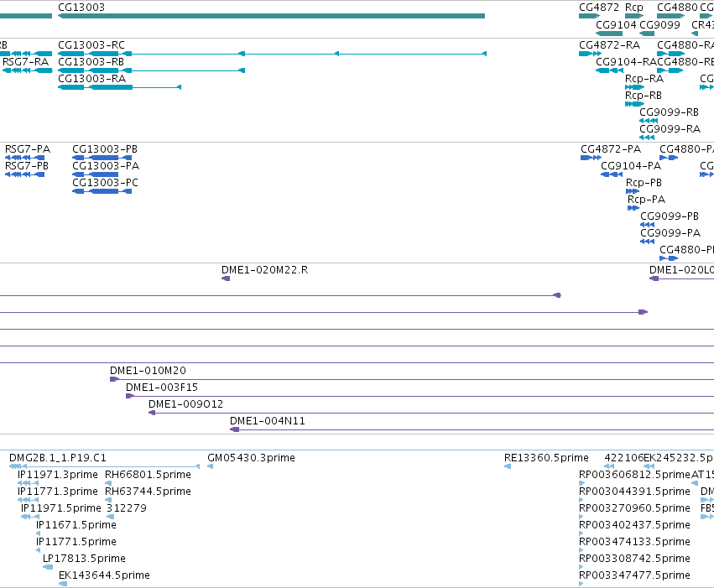Viewport: 714px width, 588px height.
Task: Click the CG9099-RA transcript label
Action: pos(670,129)
